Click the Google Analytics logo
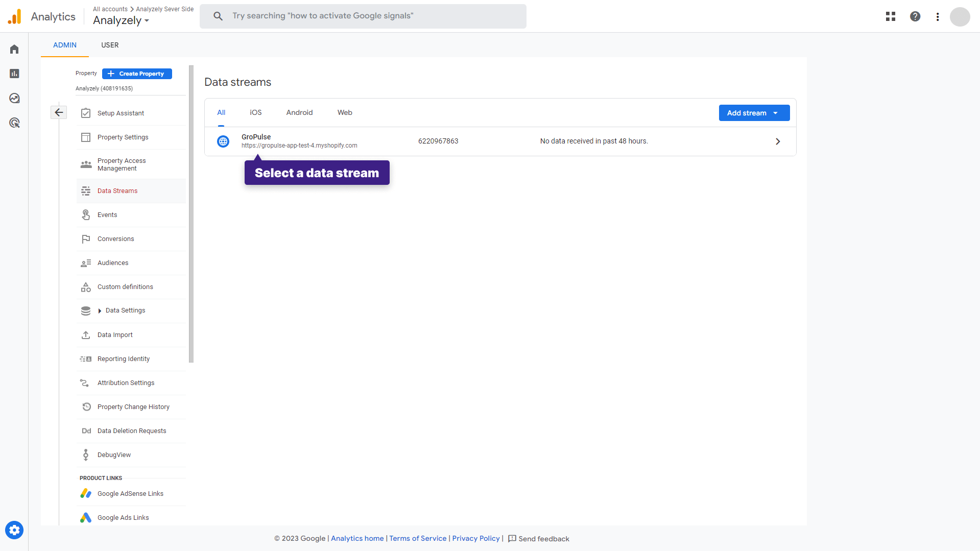The height and width of the screenshot is (551, 980). [x=15, y=16]
